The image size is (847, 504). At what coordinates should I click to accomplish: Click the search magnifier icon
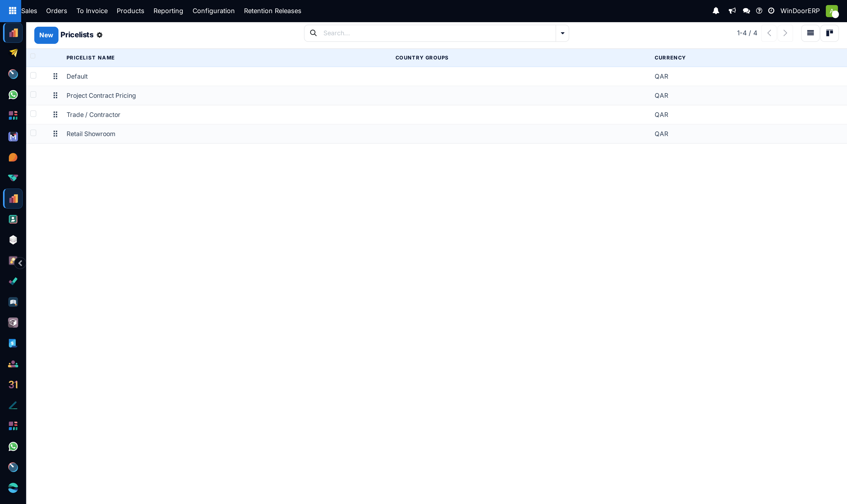tap(313, 33)
